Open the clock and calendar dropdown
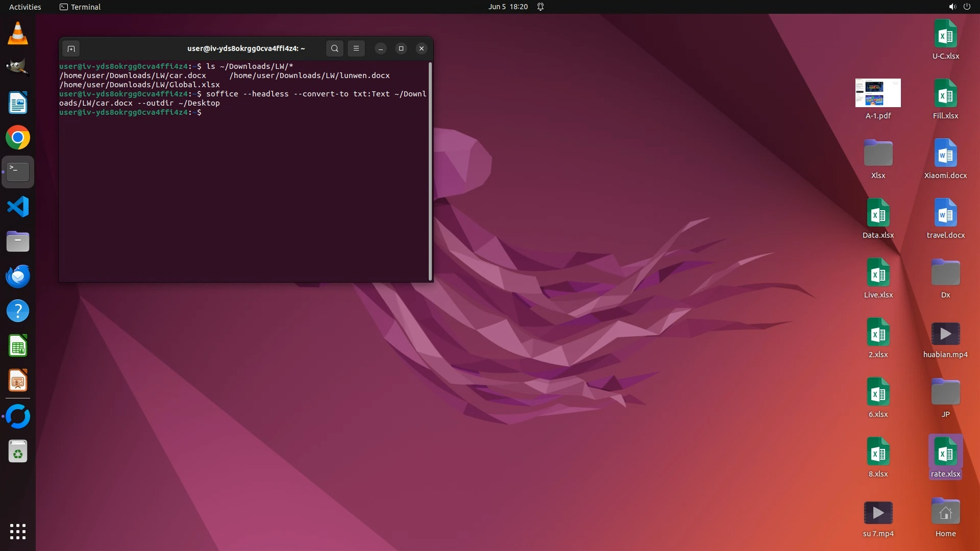 pyautogui.click(x=507, y=7)
